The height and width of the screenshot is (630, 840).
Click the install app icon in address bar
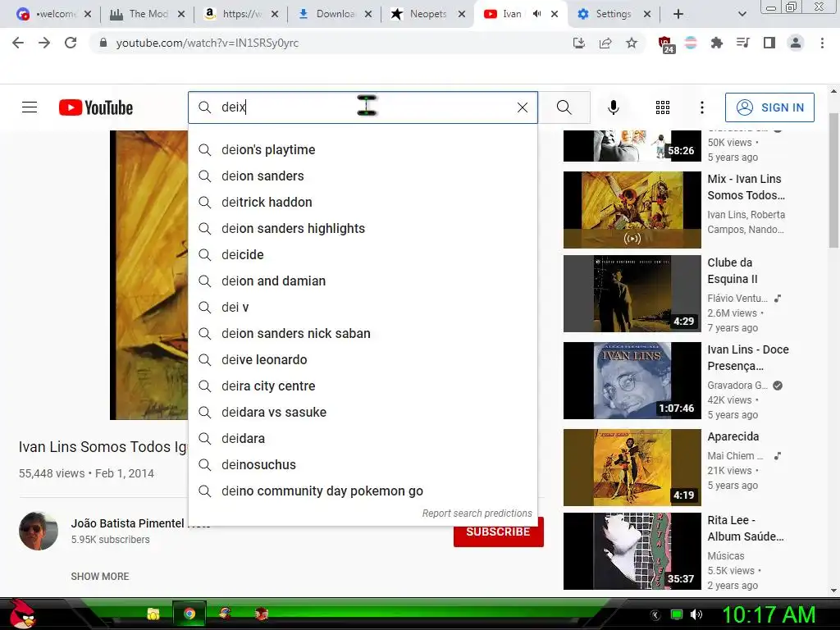(x=578, y=43)
